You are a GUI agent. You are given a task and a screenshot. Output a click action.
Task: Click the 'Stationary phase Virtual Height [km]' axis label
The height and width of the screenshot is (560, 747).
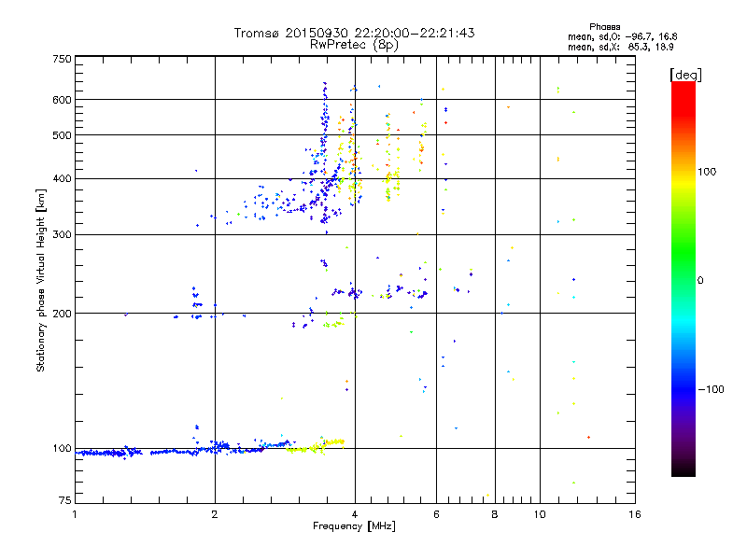pos(41,281)
